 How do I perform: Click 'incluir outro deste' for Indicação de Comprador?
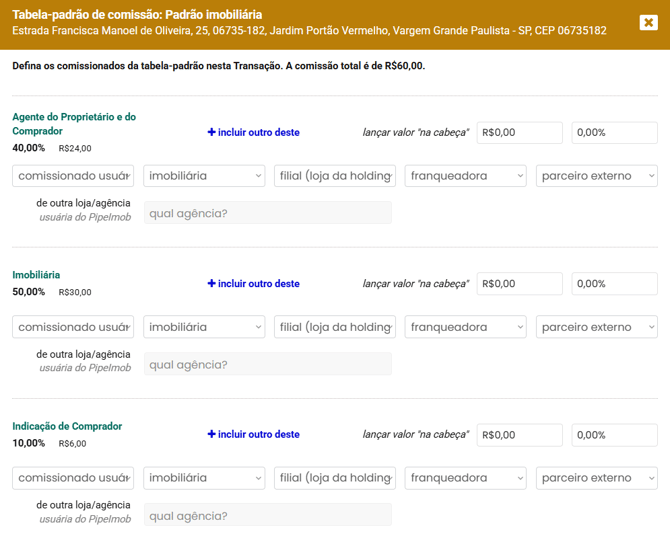pos(253,435)
